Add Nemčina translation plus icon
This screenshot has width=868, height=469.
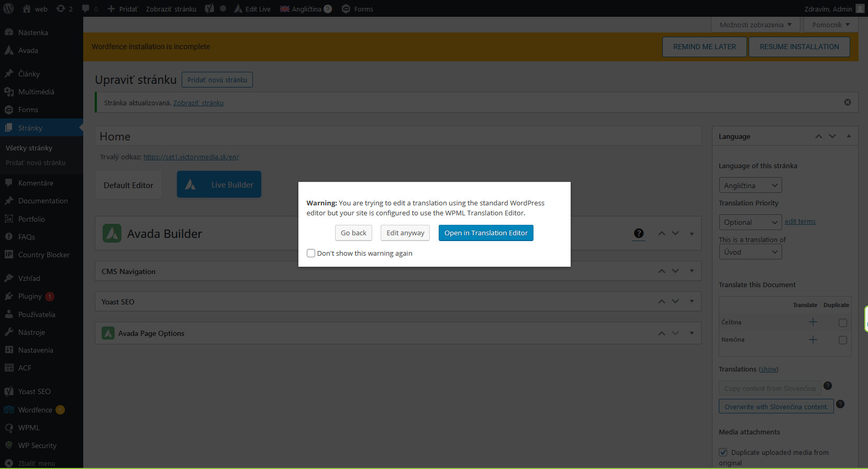point(813,340)
